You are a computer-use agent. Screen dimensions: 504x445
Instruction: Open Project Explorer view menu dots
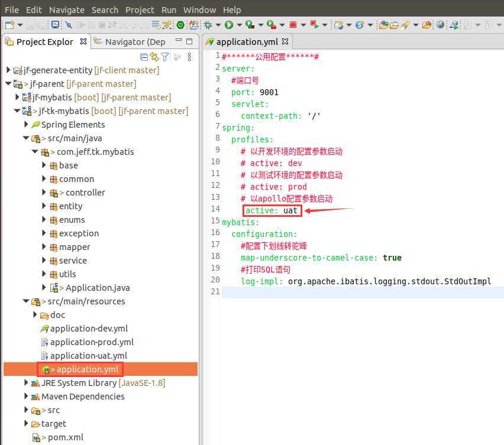(x=190, y=57)
